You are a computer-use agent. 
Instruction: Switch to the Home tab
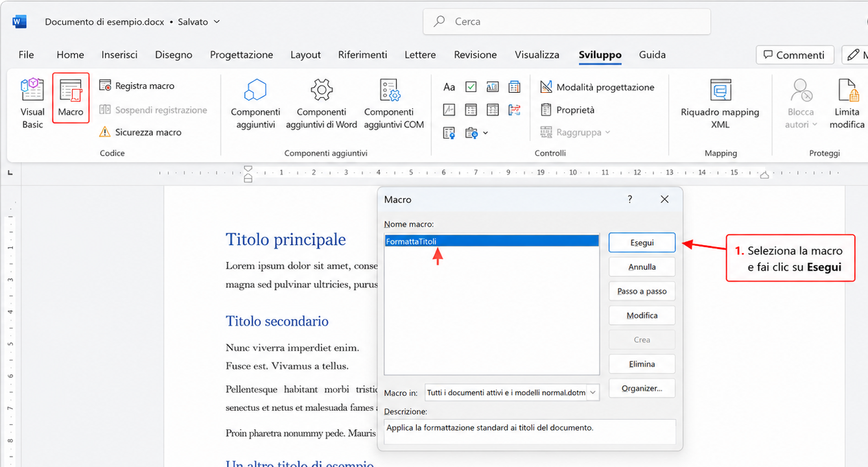click(x=70, y=54)
